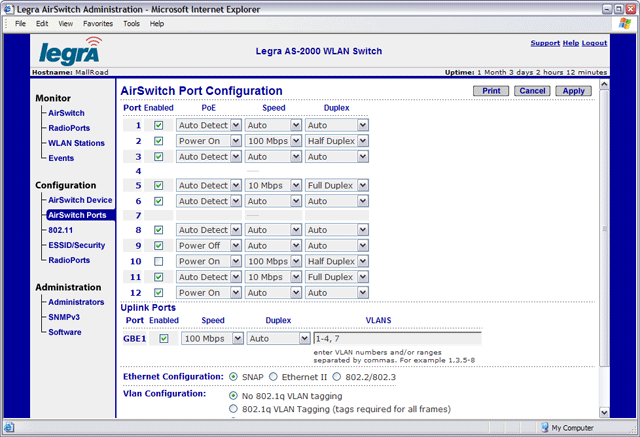Image resolution: width=640 pixels, height=437 pixels.
Task: Click the Print button
Action: coord(491,91)
